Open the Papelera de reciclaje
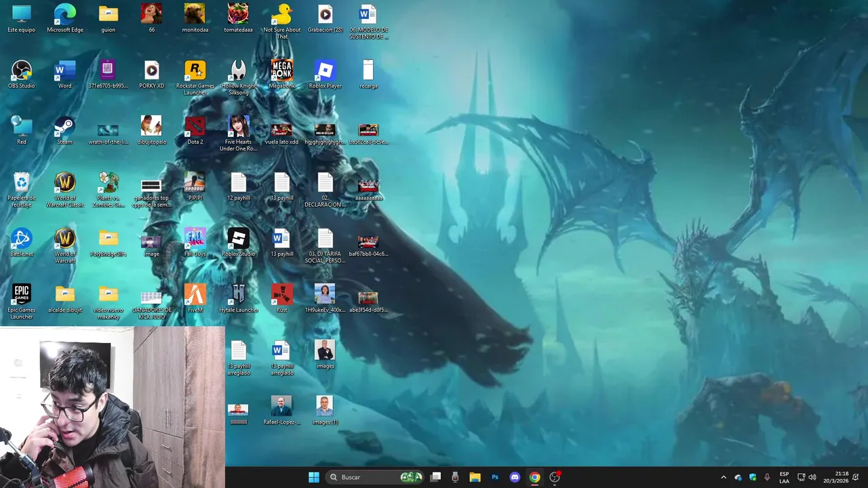The height and width of the screenshot is (488, 868). click(x=22, y=190)
